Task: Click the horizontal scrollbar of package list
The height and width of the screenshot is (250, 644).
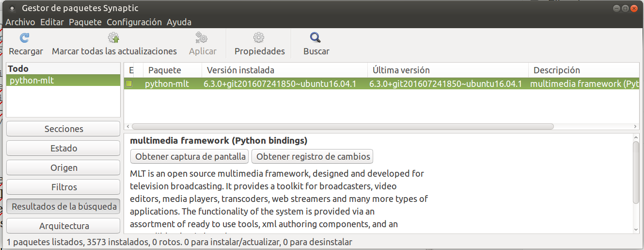Action: 343,126
